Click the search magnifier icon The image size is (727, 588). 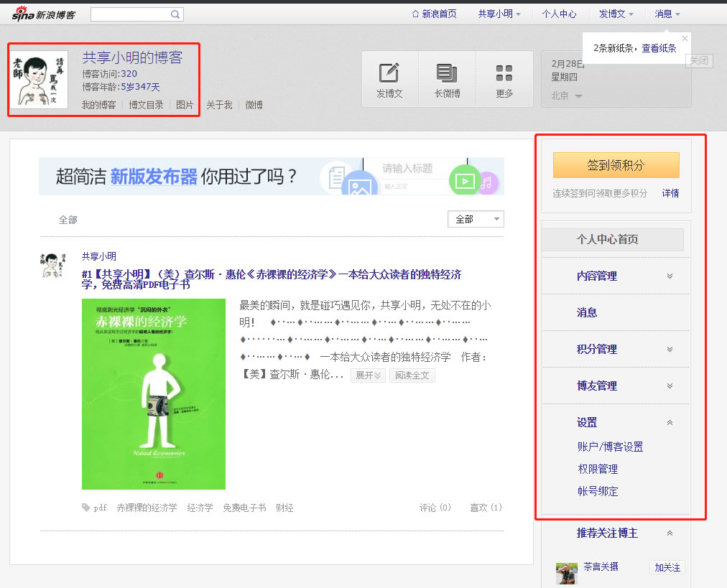click(175, 14)
